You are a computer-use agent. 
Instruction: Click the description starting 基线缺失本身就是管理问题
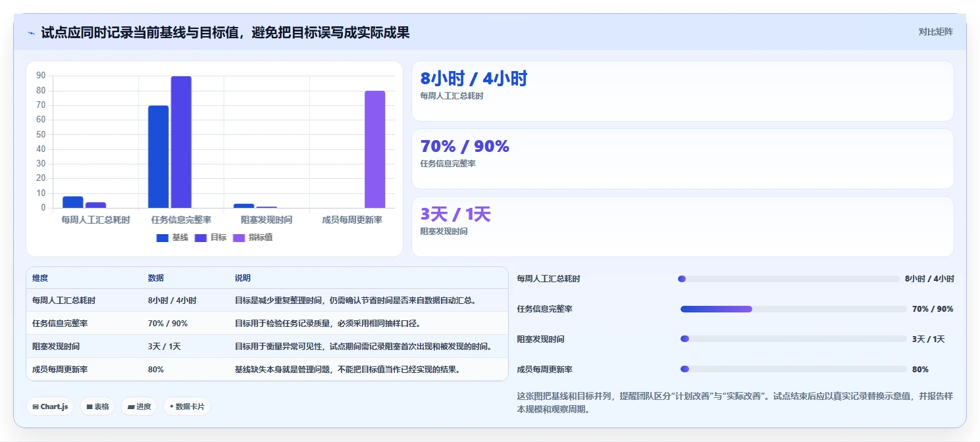point(348,370)
